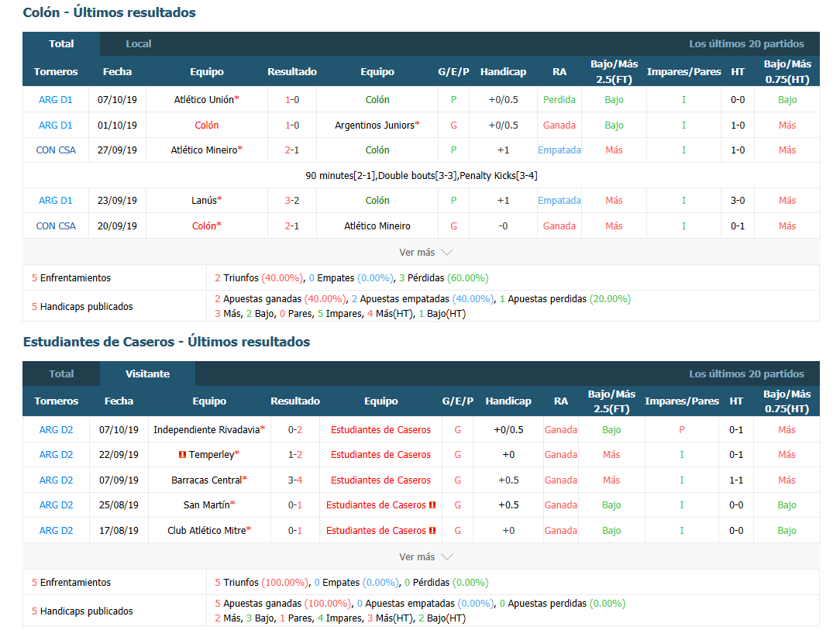Click handicap +0/0.5 in Independiente Rivadavia row
The image size is (840, 630).
(508, 429)
